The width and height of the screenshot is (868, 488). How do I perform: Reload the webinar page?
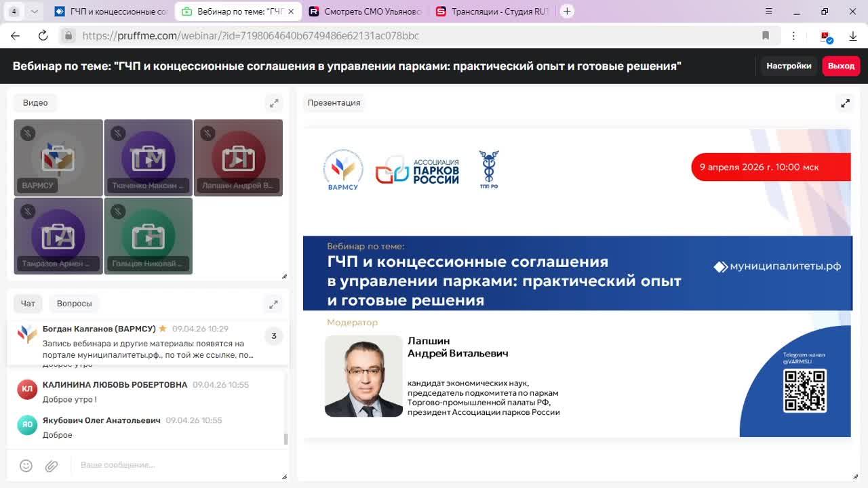(x=43, y=36)
